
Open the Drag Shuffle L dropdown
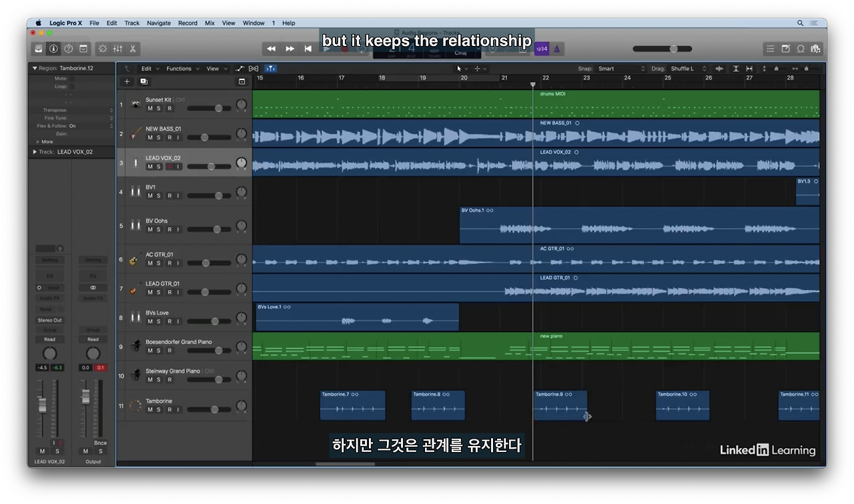click(688, 69)
